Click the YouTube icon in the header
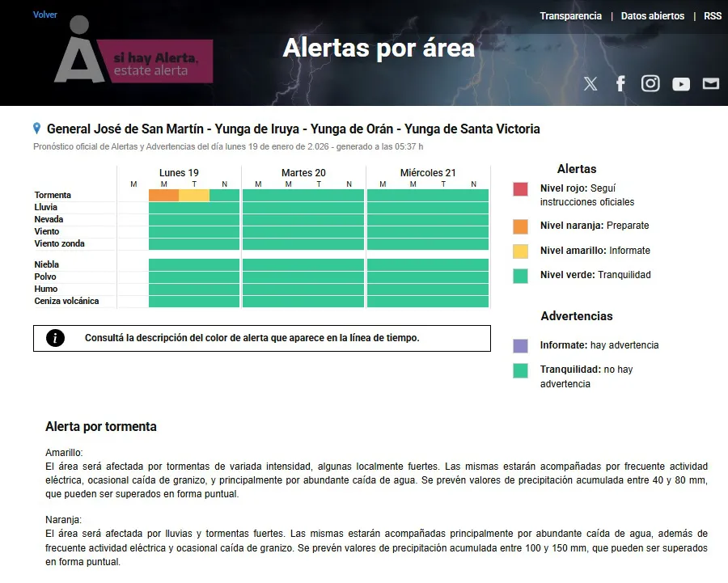 (680, 83)
